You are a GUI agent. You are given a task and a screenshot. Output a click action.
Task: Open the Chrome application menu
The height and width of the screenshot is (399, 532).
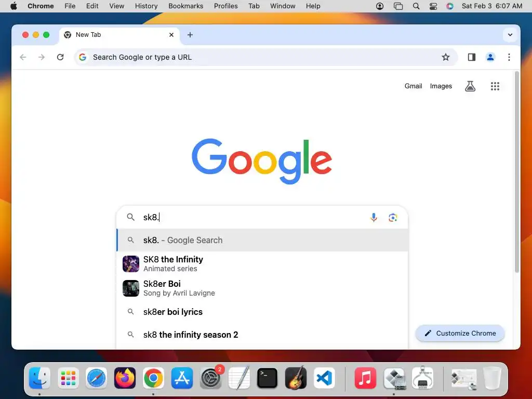[41, 6]
